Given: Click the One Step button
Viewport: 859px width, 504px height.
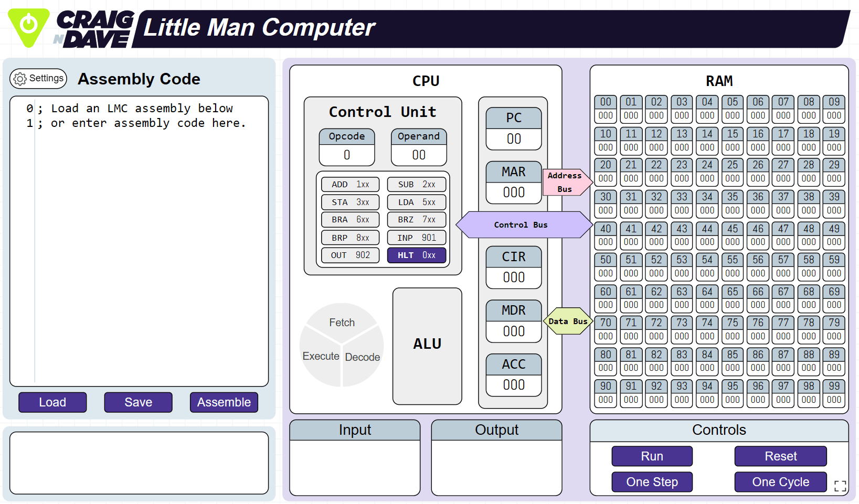Looking at the screenshot, I should click(x=652, y=482).
